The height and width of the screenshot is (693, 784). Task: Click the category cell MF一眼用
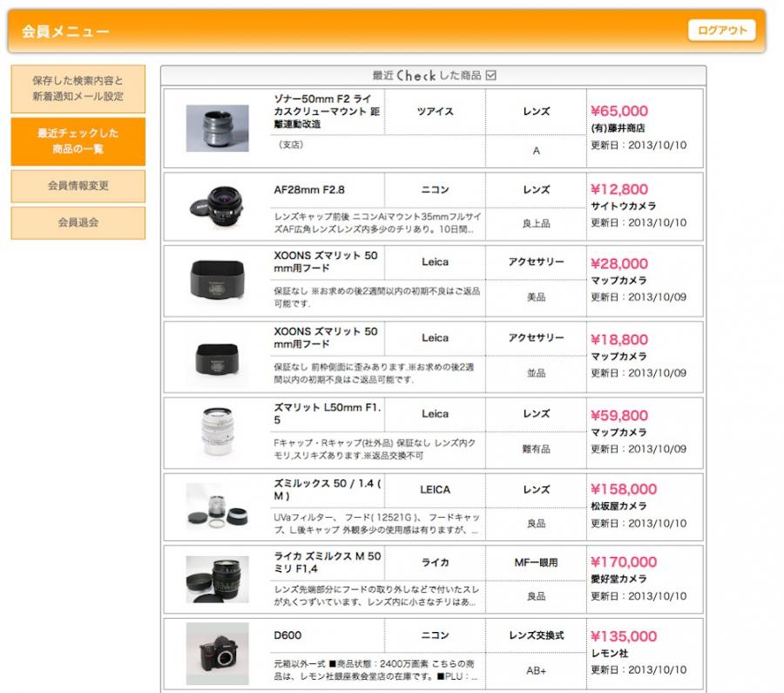pos(536,562)
